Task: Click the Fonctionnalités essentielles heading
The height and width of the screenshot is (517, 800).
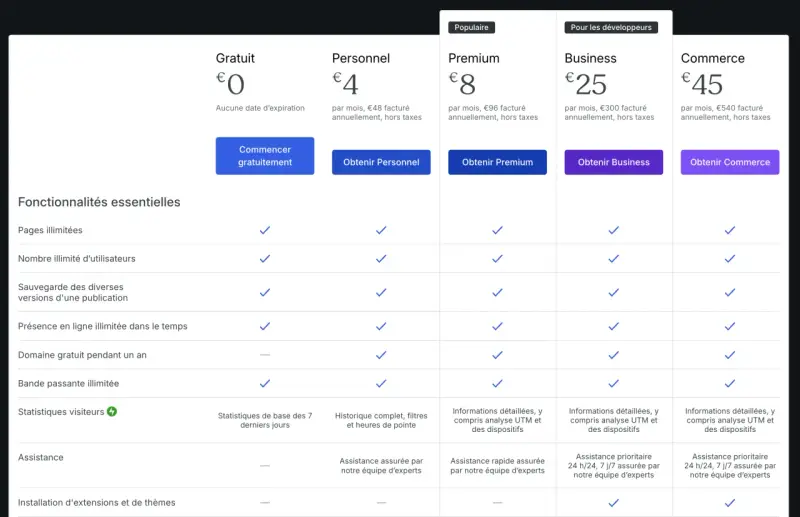Action: [99, 202]
